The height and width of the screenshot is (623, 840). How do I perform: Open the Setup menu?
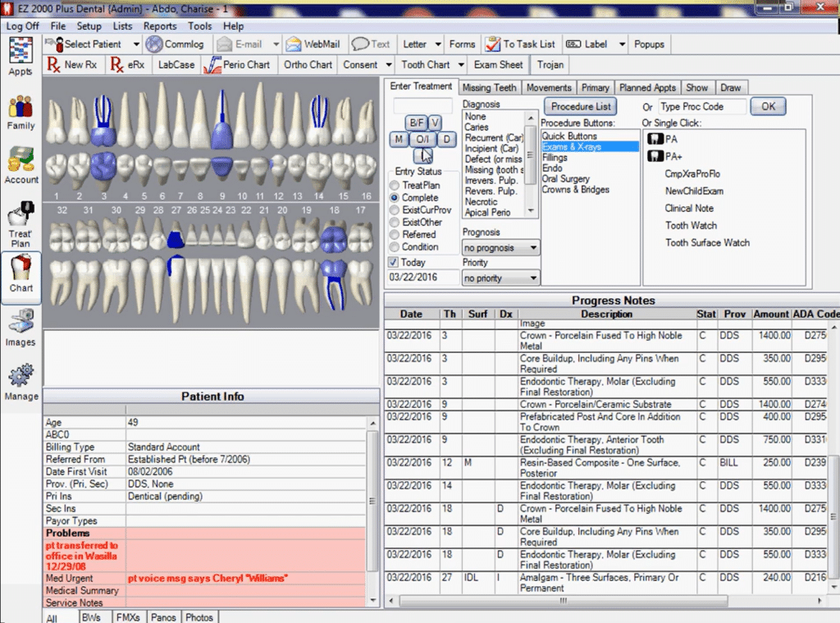89,25
